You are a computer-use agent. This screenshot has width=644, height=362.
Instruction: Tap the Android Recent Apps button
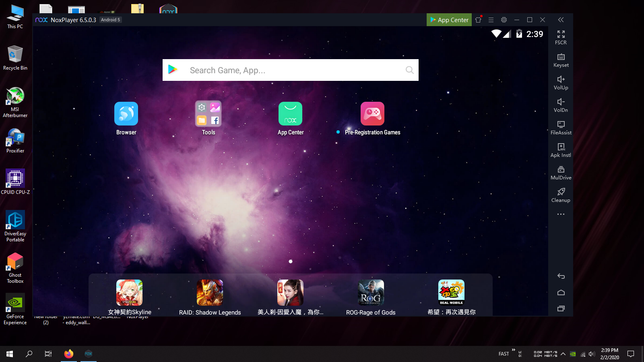click(x=561, y=309)
